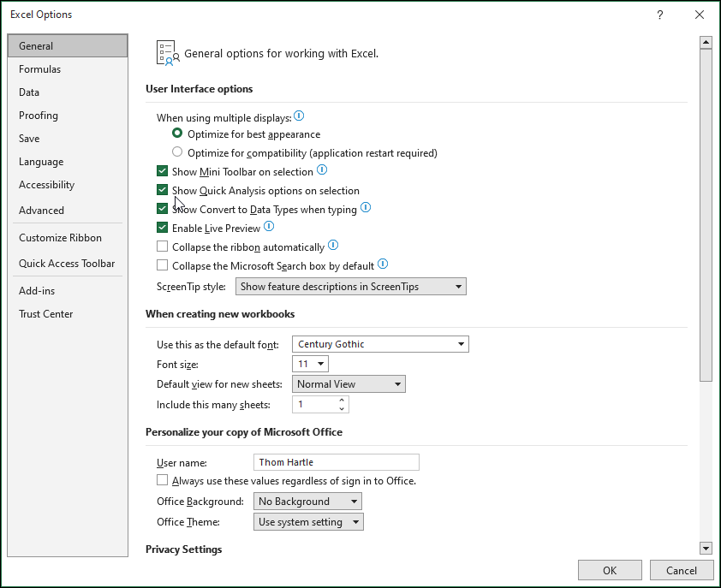Select Optimize for best appearance
This screenshot has height=588, width=721.
(177, 134)
